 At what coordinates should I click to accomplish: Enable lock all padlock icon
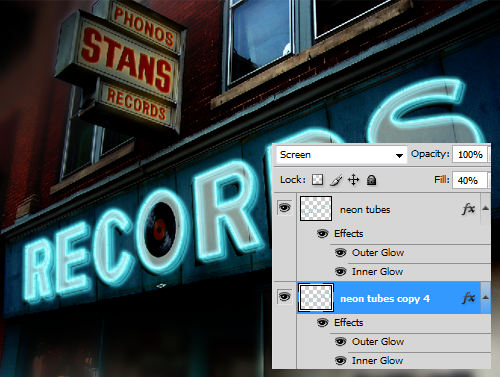pos(371,180)
